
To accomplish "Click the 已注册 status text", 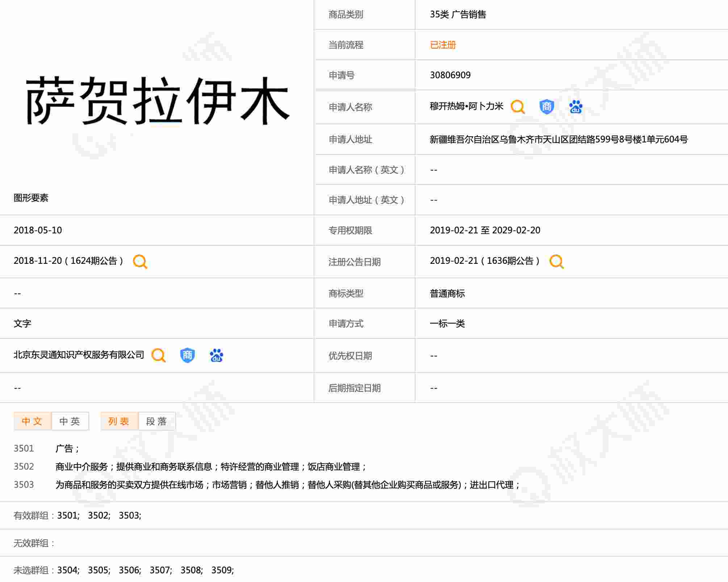I will coord(443,45).
